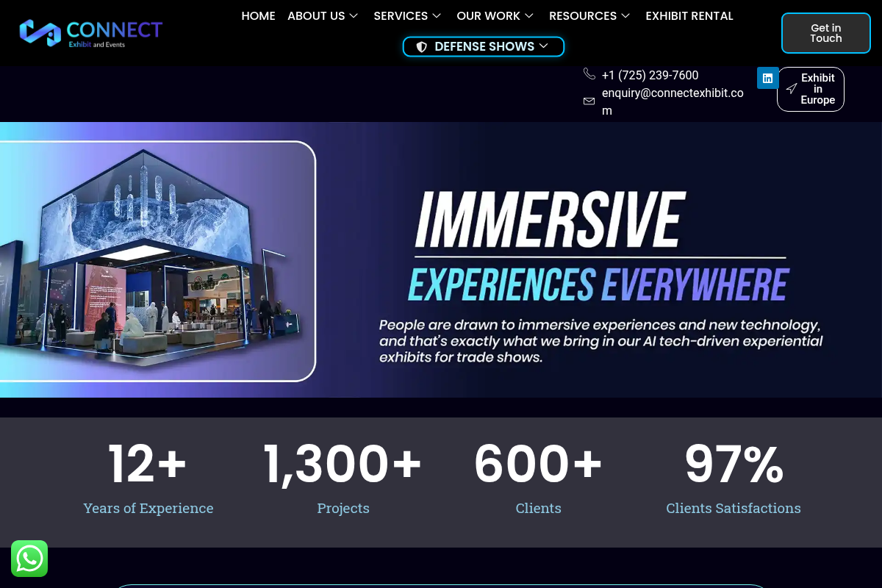Click the shield icon in Defense Shows
This screenshot has width=882, height=588.
pos(422,47)
